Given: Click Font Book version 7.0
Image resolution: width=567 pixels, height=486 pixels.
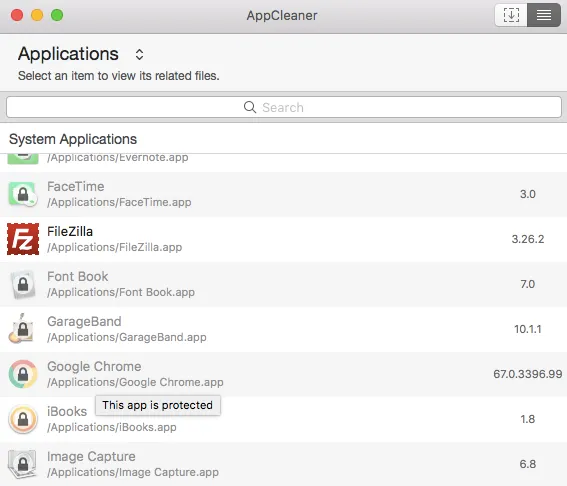Looking at the screenshot, I should [x=528, y=284].
